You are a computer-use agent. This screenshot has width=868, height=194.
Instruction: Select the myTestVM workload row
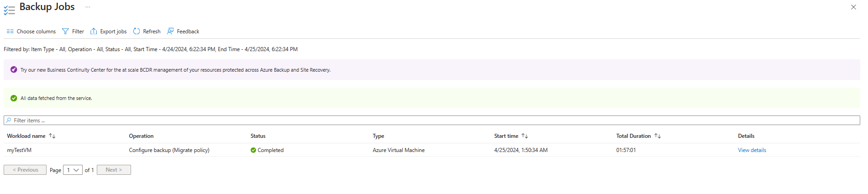point(19,150)
